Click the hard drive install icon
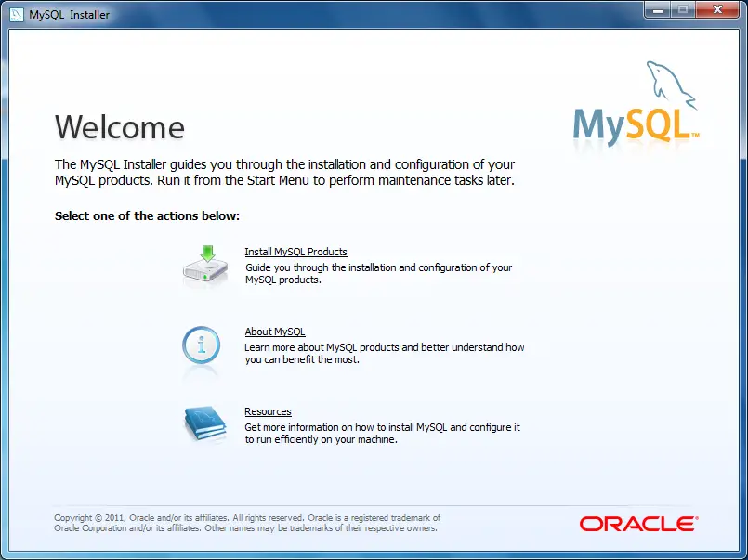 click(x=205, y=266)
